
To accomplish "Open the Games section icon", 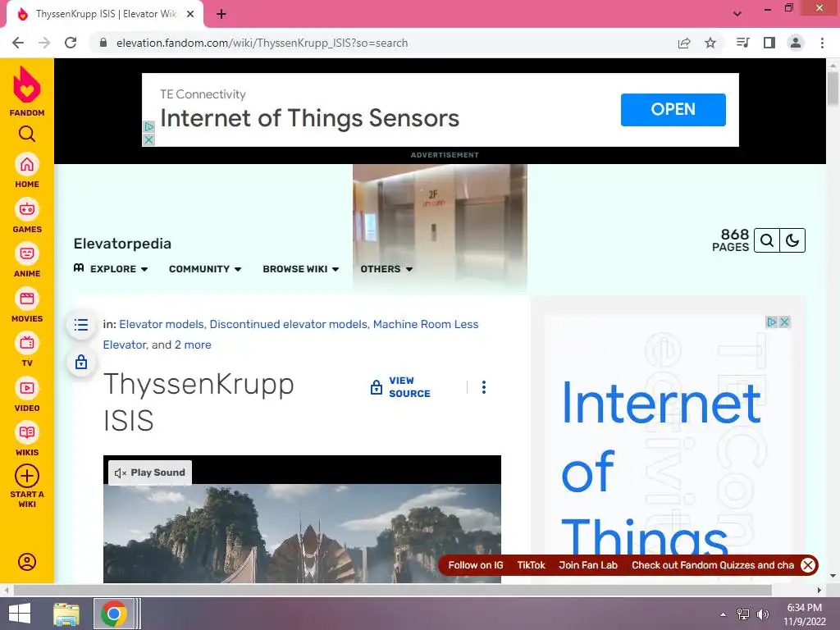I will (27, 216).
